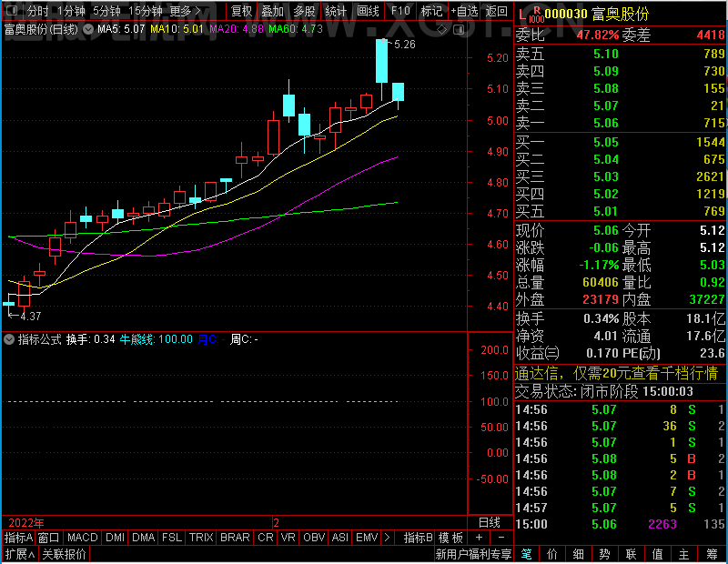Select the 联 related tab
The image size is (728, 564).
pyautogui.click(x=631, y=554)
